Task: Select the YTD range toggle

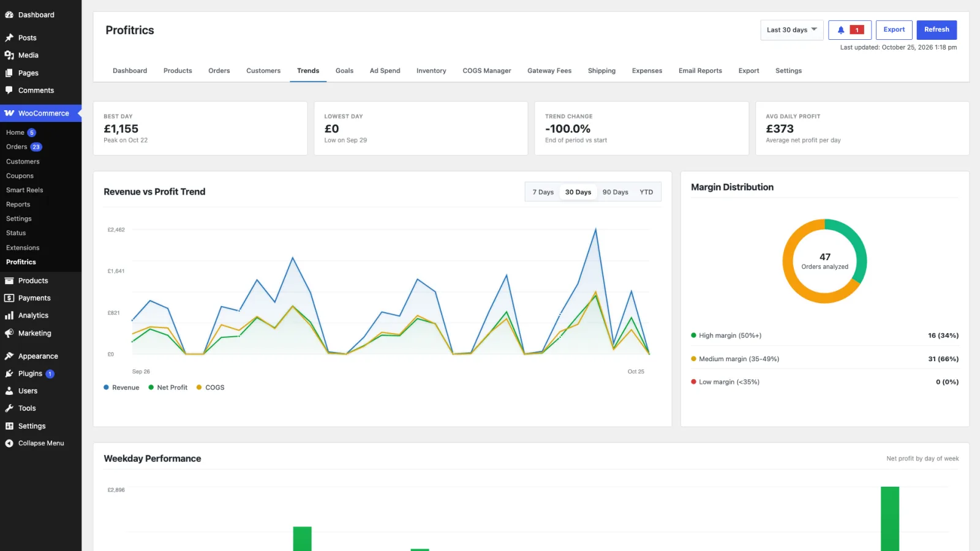Action: coord(646,192)
